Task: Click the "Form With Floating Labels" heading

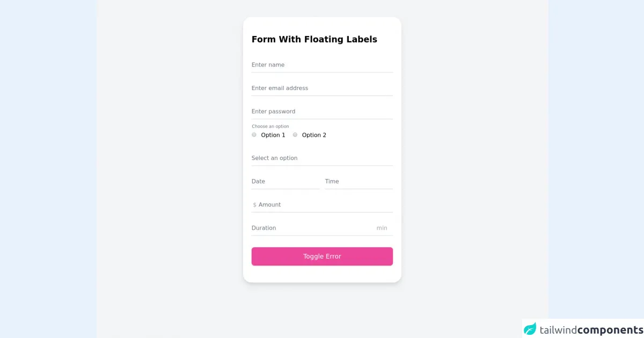Action: [314, 39]
